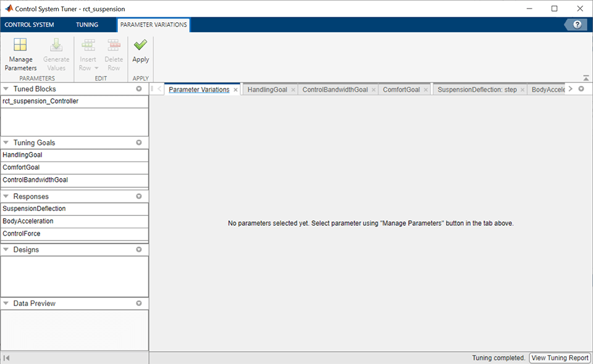Screen dimensions: 593x364
Task: Close the SuspensionDeflection: step tab
Action: coord(523,90)
